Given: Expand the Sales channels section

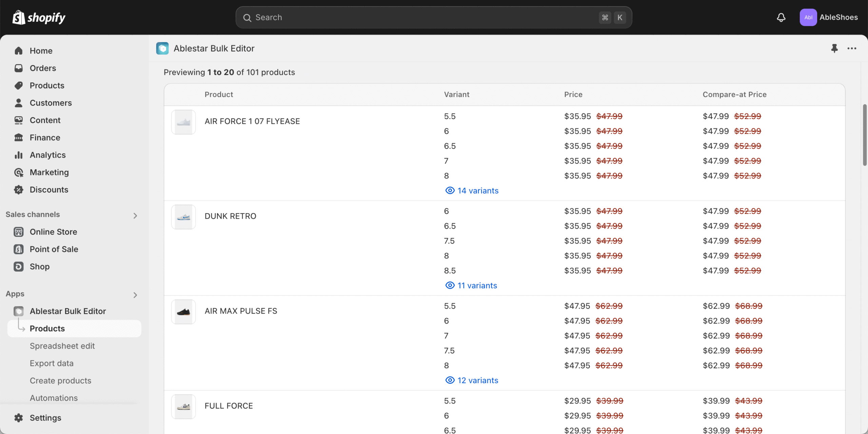Looking at the screenshot, I should tap(135, 216).
